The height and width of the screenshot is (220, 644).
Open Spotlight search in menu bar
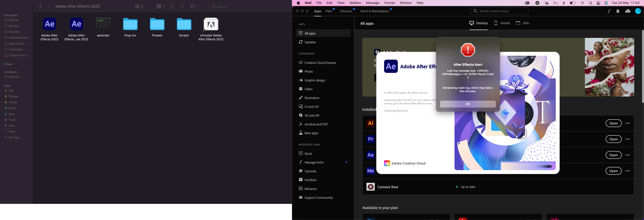[590, 3]
